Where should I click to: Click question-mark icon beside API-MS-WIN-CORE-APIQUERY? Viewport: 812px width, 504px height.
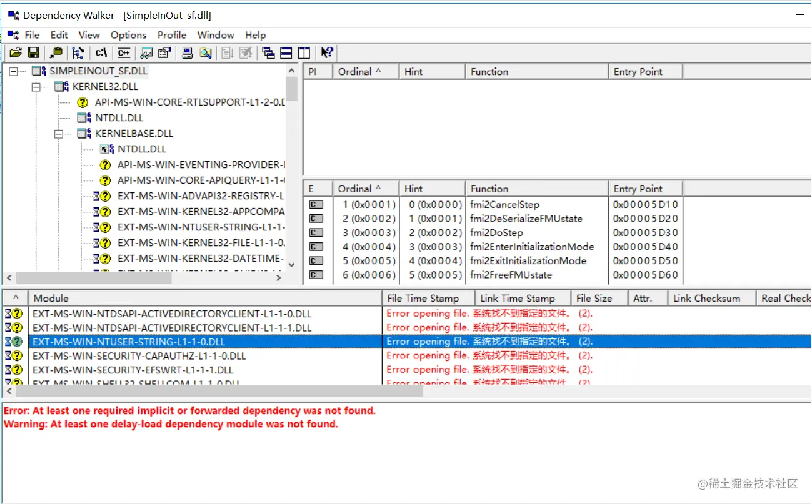[x=106, y=180]
